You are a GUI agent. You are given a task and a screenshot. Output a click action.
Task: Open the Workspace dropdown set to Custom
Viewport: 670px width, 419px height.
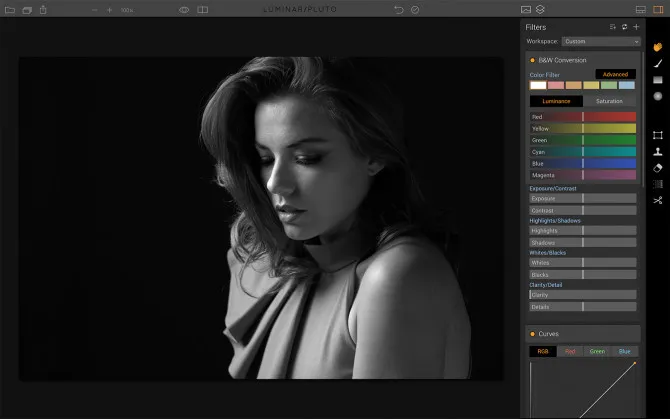tap(600, 42)
